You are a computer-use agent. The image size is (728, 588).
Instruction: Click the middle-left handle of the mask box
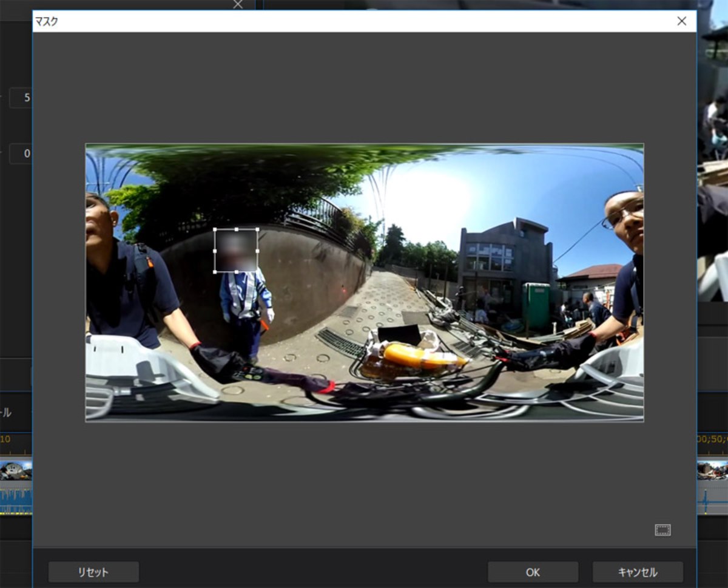click(x=215, y=251)
